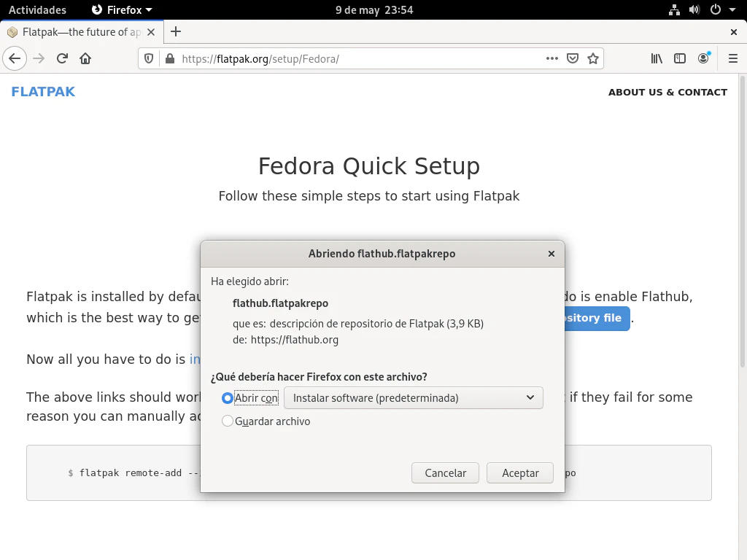Viewport: 747px width, 560px height.
Task: Switch to the Flatpak browser tab
Action: pyautogui.click(x=80, y=32)
